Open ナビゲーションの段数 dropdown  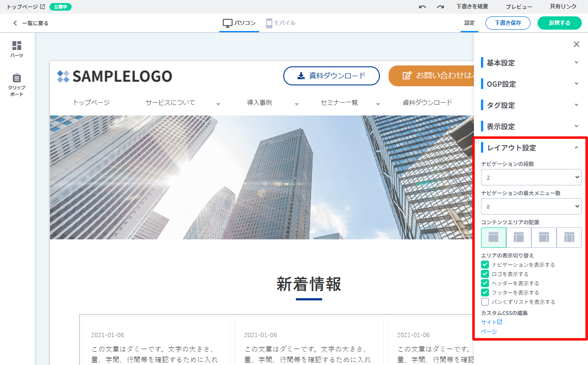pos(531,177)
